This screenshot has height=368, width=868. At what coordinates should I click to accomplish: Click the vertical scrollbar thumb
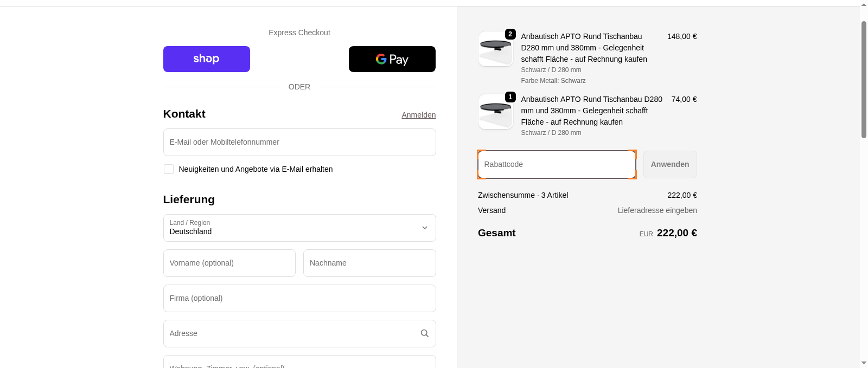tap(864, 80)
